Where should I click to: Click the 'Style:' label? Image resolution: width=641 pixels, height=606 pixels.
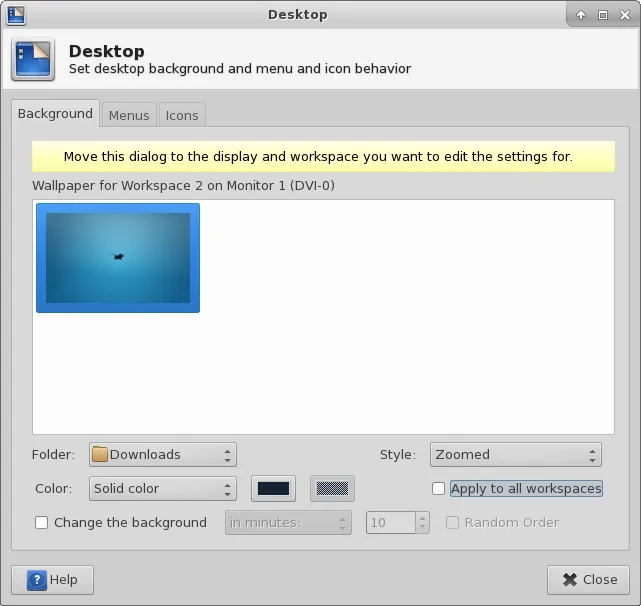point(398,454)
